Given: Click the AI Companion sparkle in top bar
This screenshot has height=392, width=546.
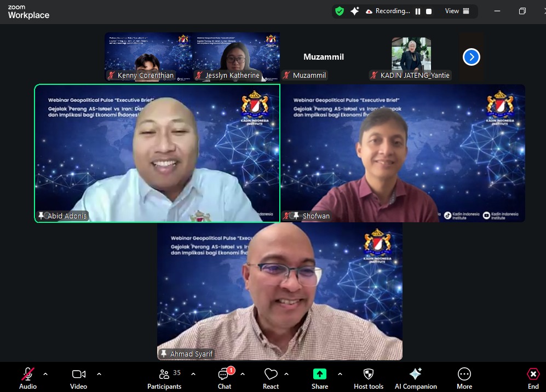Looking at the screenshot, I should [355, 11].
